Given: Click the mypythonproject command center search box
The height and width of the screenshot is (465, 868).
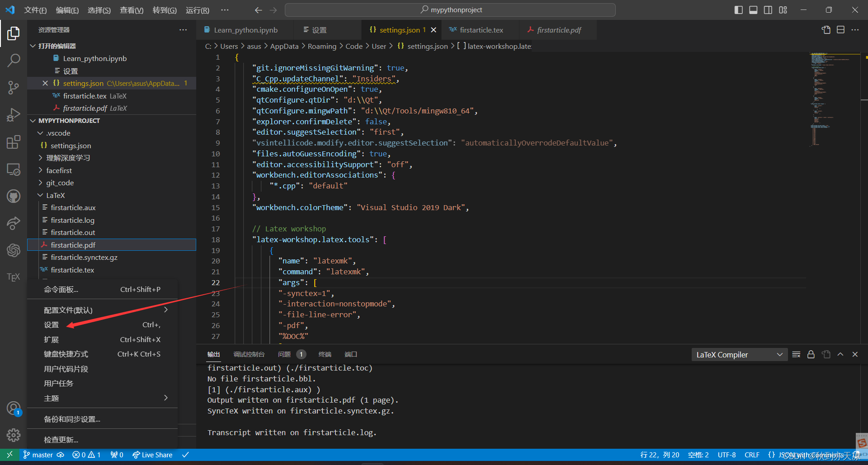Looking at the screenshot, I should point(450,10).
